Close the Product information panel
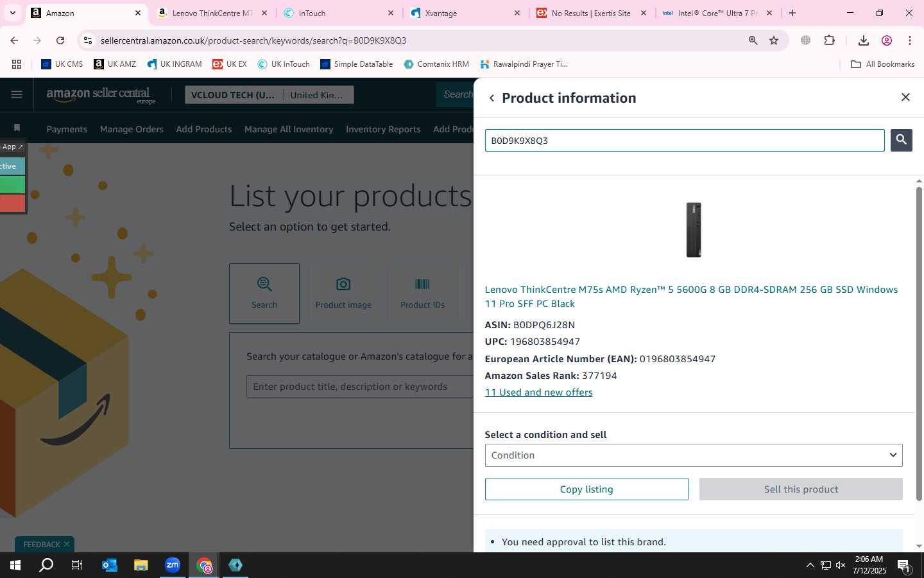This screenshot has height=578, width=924. click(x=905, y=97)
